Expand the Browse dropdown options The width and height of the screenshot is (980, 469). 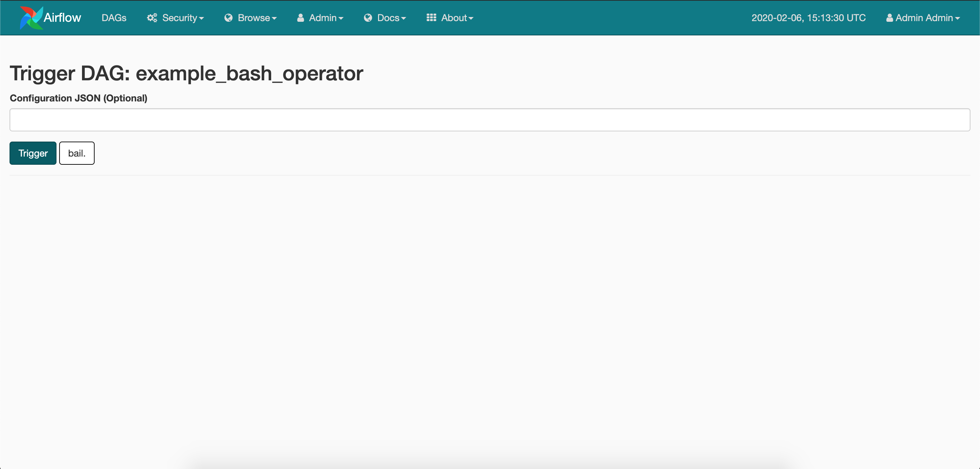click(251, 17)
